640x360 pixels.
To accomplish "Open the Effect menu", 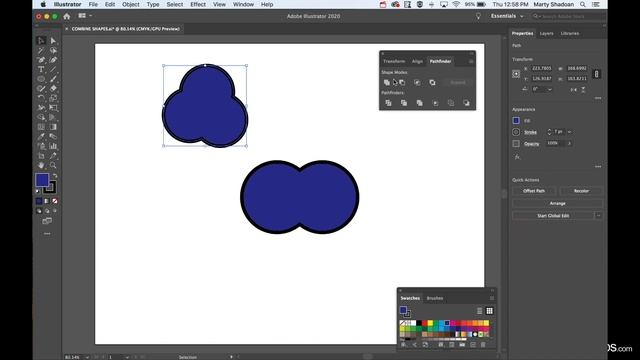I will pos(198,4).
